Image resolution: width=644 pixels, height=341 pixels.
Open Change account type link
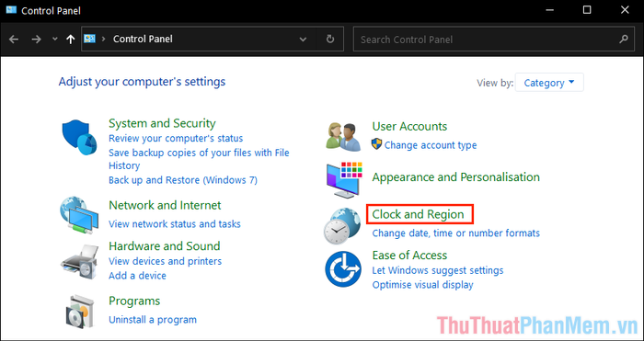431,145
